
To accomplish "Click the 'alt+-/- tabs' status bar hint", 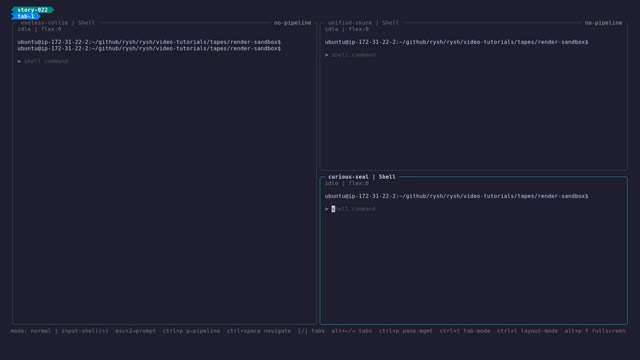I will (352, 331).
